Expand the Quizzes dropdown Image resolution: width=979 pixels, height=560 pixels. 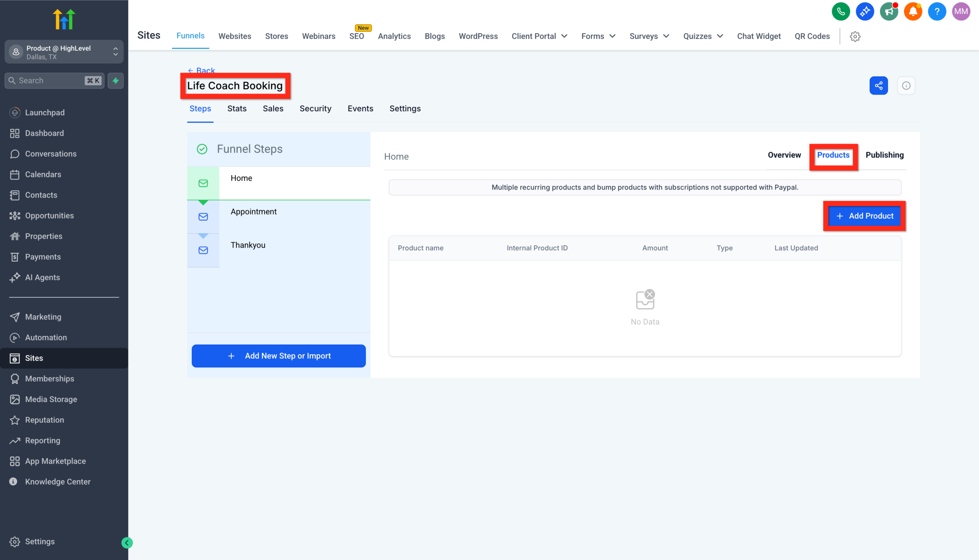703,36
